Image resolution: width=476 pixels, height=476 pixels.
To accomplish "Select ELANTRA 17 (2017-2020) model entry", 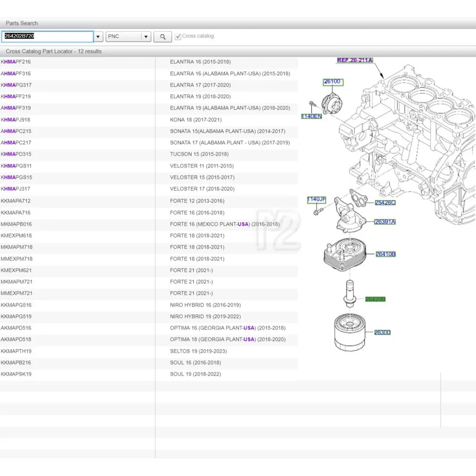I will point(200,85).
